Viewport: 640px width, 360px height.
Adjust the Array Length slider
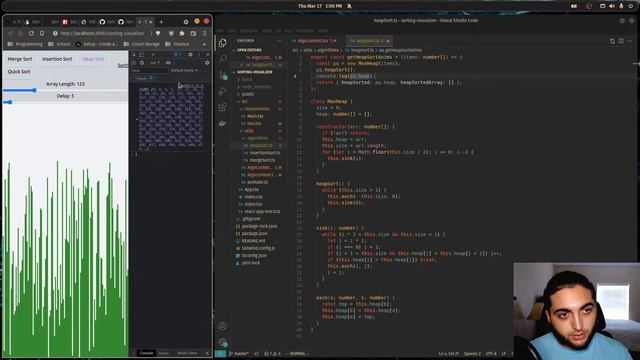65,90
